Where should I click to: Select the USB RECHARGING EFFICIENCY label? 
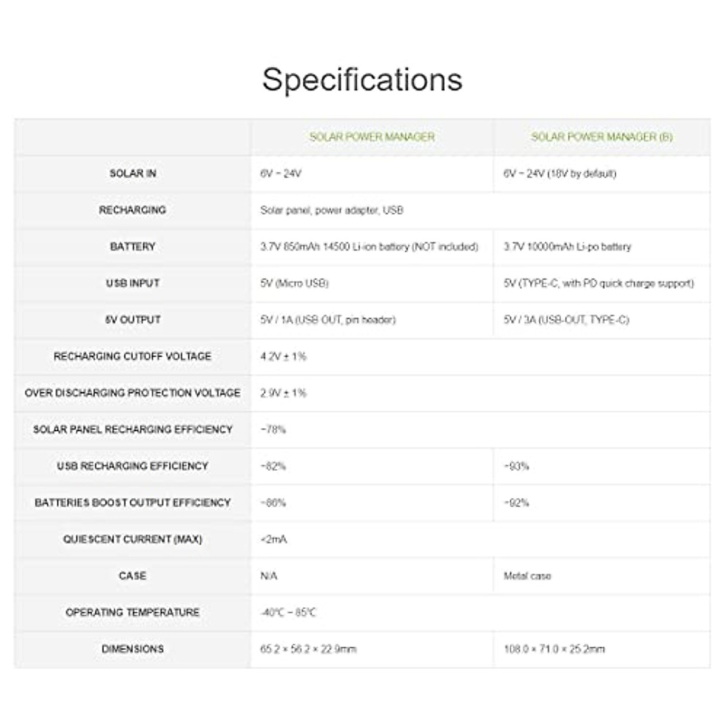coord(132,466)
